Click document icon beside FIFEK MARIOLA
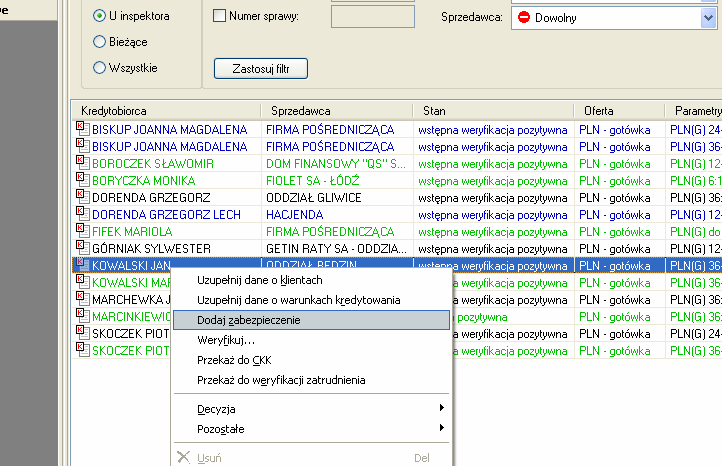This screenshot has width=722, height=466. point(82,230)
